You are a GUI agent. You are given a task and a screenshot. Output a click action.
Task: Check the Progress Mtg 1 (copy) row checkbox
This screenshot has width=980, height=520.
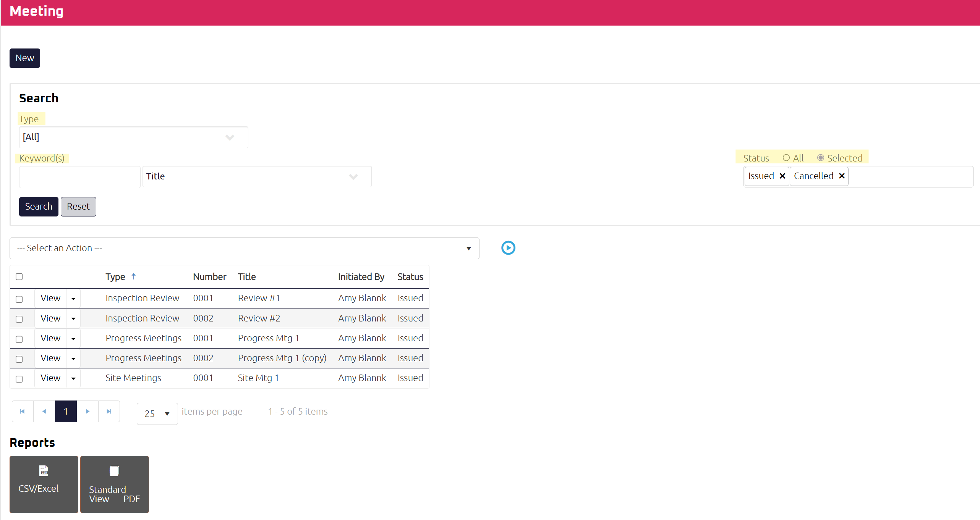pyautogui.click(x=19, y=359)
